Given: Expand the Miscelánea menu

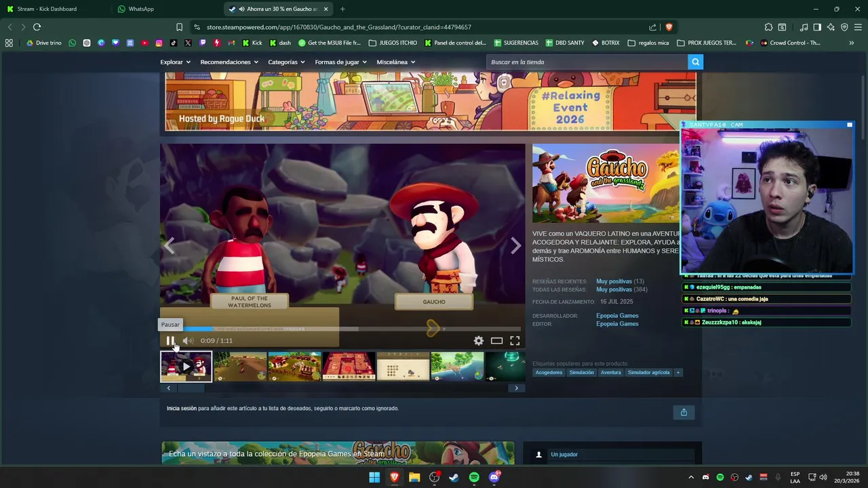Looking at the screenshot, I should pyautogui.click(x=395, y=62).
